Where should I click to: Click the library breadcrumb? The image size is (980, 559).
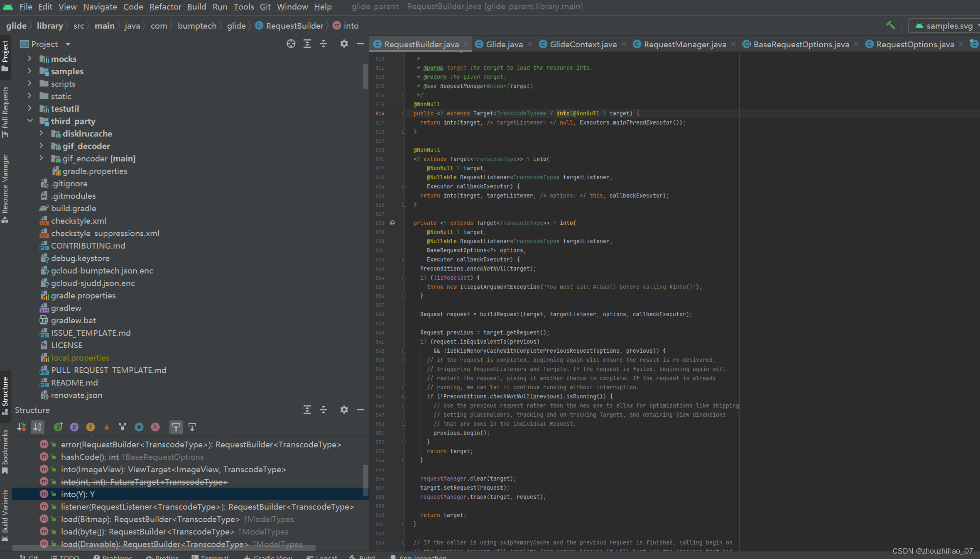pos(50,26)
